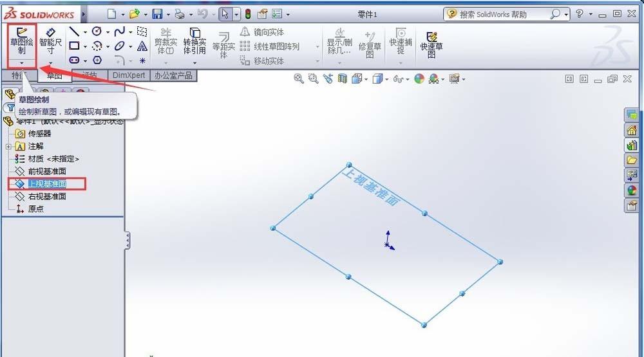Image resolution: width=644 pixels, height=357 pixels.
Task: Select the Circle sketch tool
Action: 97,31
